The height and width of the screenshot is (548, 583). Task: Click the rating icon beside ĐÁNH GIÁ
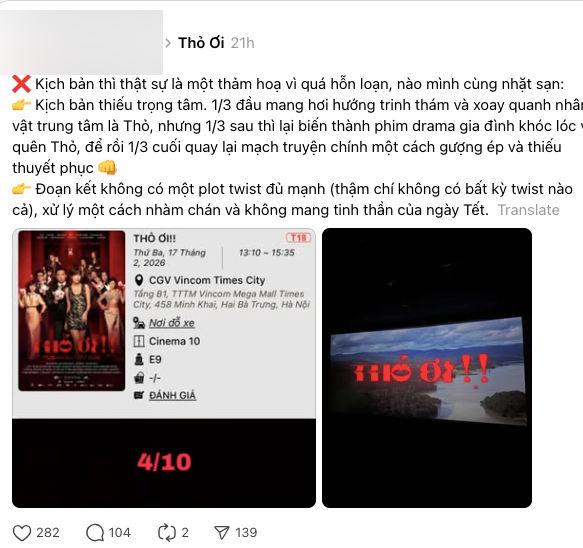pyautogui.click(x=139, y=395)
